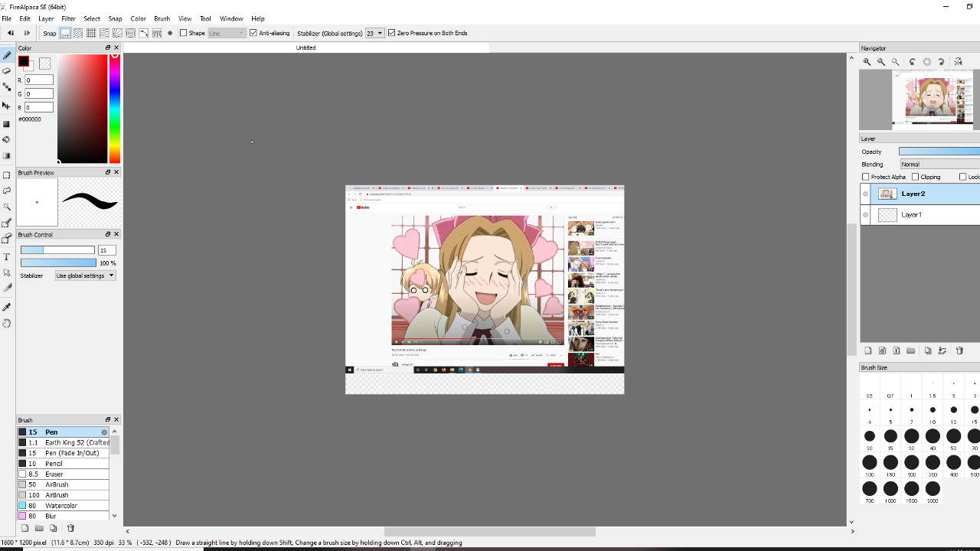Viewport: 980px width, 551px height.
Task: Open the Shape type dropdown
Action: pyautogui.click(x=227, y=33)
